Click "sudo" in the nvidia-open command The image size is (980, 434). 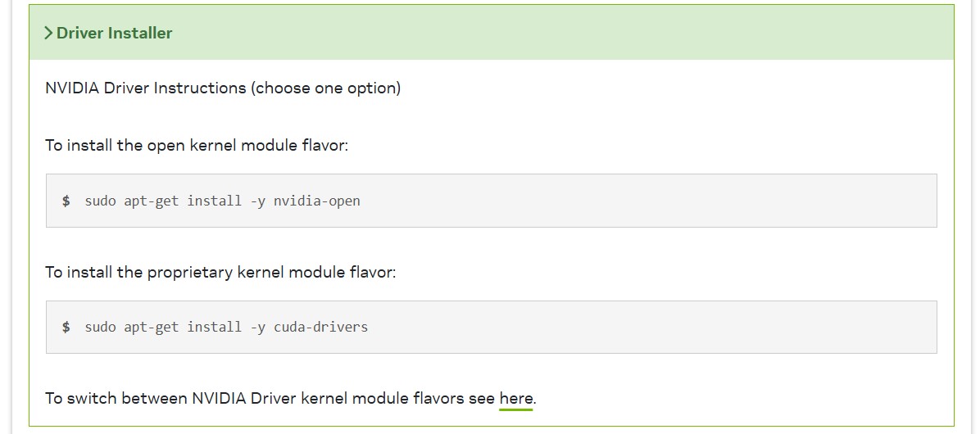coord(101,201)
